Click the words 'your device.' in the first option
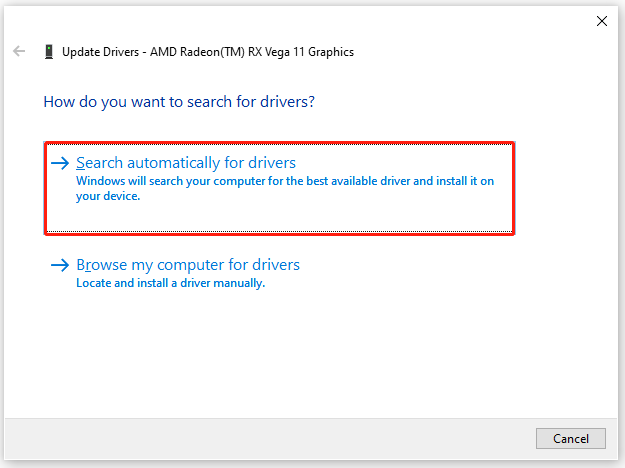The height and width of the screenshot is (468, 625). point(108,196)
